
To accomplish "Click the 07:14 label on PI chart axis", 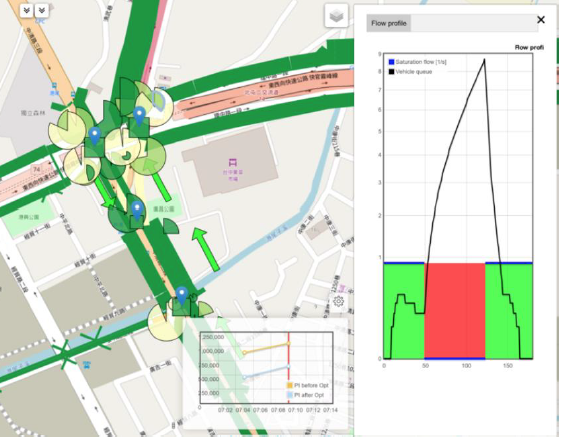I will [x=330, y=410].
